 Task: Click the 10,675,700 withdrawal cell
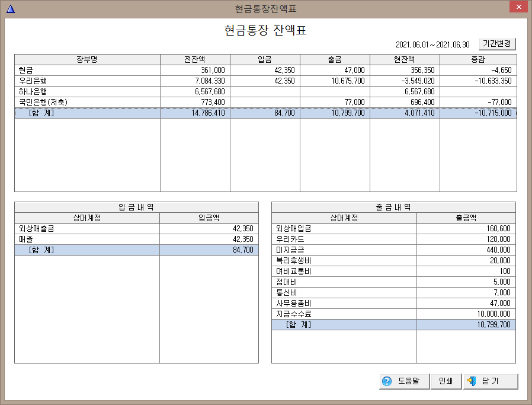pos(335,81)
